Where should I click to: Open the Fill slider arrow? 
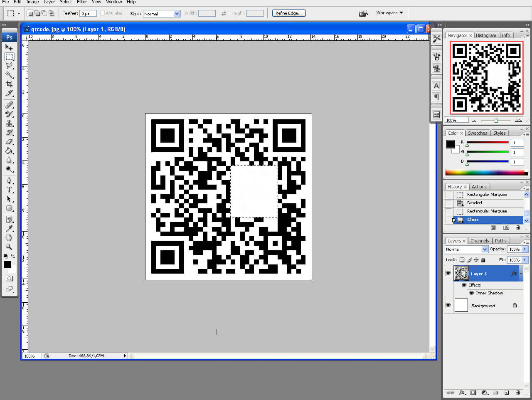525,260
